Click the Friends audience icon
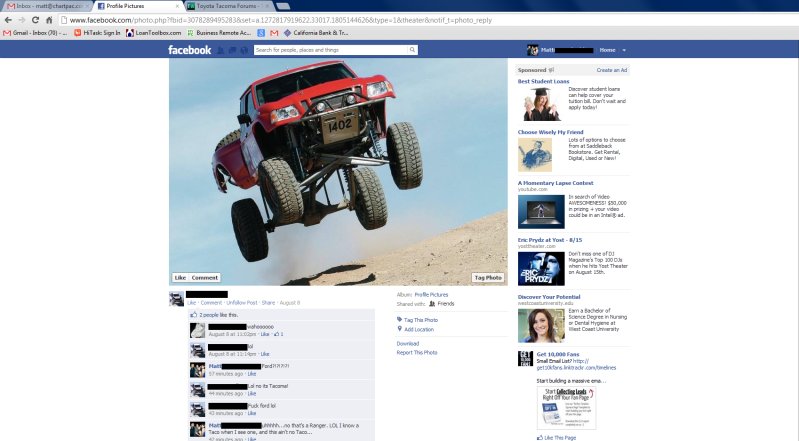The width and height of the screenshot is (799, 441). [432, 303]
